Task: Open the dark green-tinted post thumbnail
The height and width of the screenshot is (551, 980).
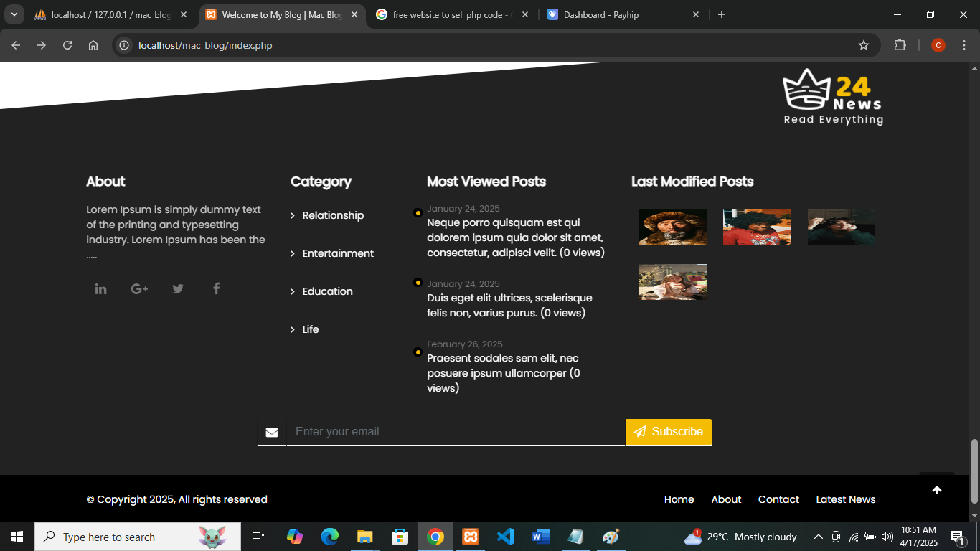Action: [842, 227]
